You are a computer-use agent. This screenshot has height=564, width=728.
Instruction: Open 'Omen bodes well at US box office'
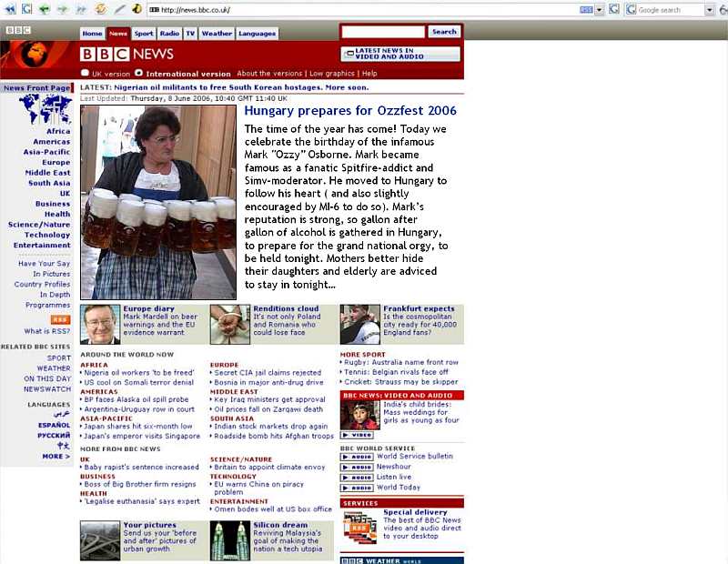coord(273,509)
